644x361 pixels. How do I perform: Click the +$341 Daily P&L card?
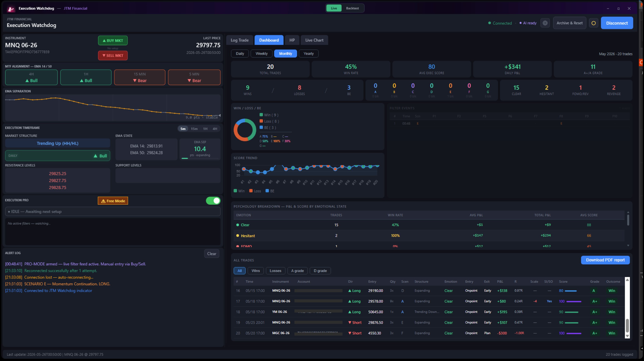click(x=512, y=69)
